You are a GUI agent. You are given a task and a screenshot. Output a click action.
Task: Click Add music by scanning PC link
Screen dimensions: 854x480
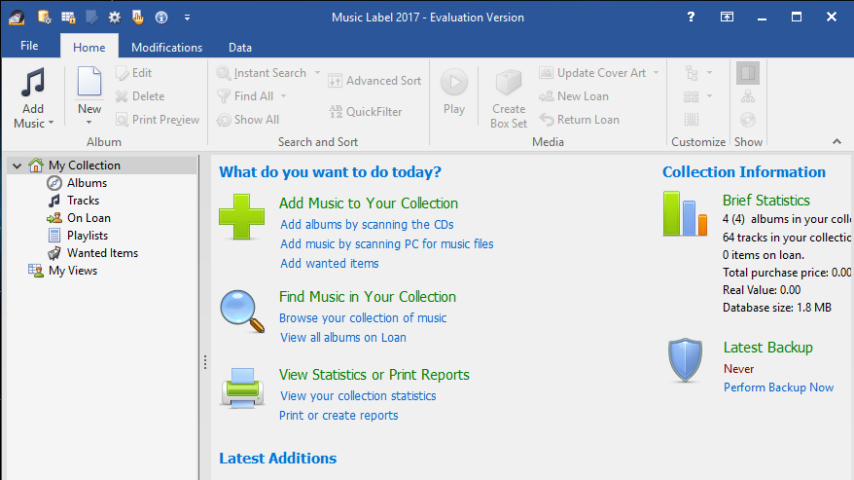coord(387,244)
